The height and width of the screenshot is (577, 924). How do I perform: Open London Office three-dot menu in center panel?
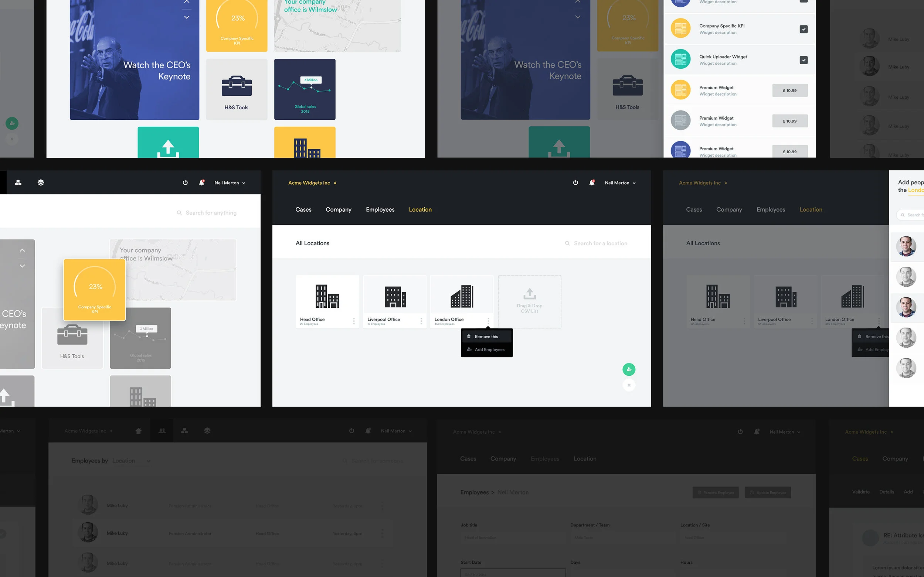click(x=488, y=321)
